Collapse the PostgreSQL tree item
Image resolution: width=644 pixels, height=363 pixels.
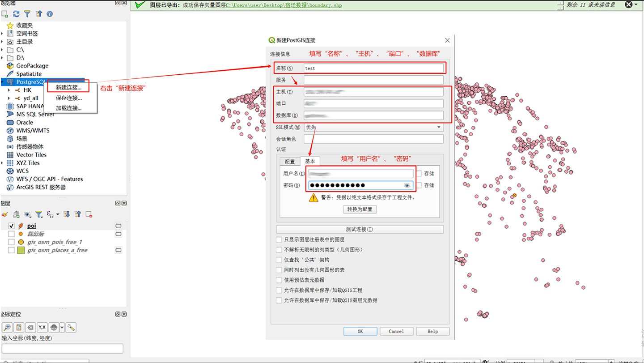3,82
